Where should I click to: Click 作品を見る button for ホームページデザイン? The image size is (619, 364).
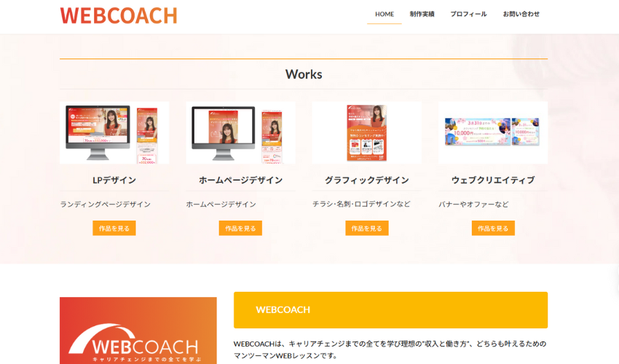tap(240, 228)
